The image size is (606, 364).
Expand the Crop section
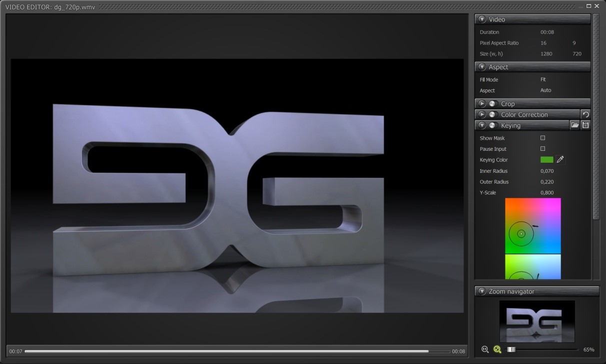482,104
